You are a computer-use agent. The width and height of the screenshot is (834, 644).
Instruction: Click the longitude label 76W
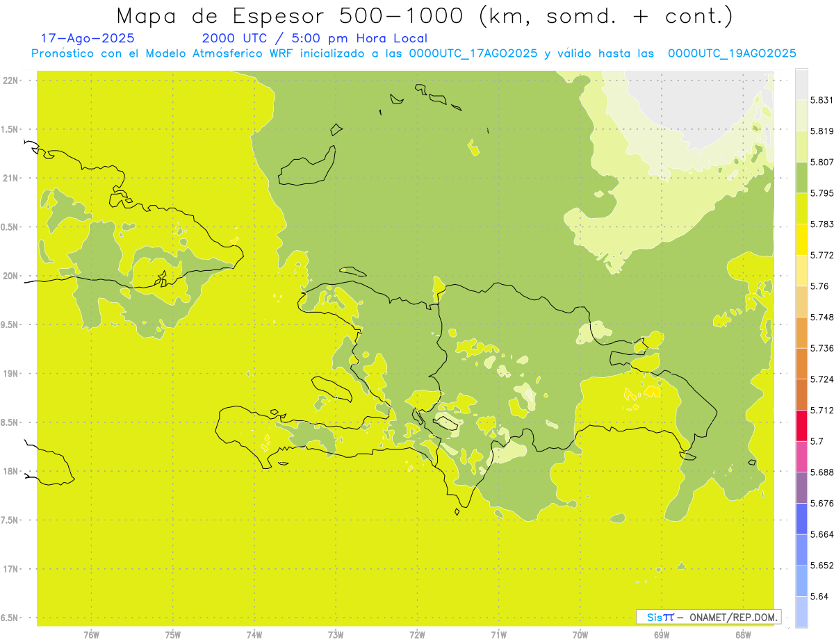point(91,634)
